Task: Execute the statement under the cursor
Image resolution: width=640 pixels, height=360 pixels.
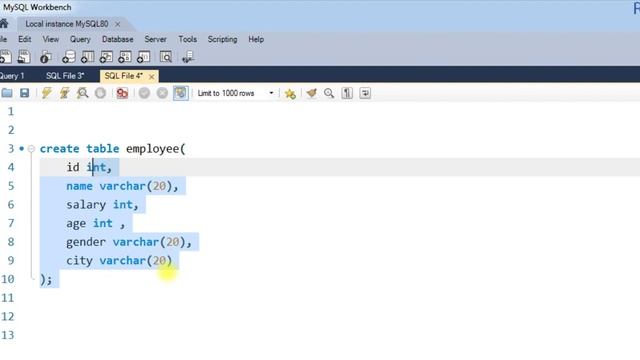Action: click(x=64, y=93)
